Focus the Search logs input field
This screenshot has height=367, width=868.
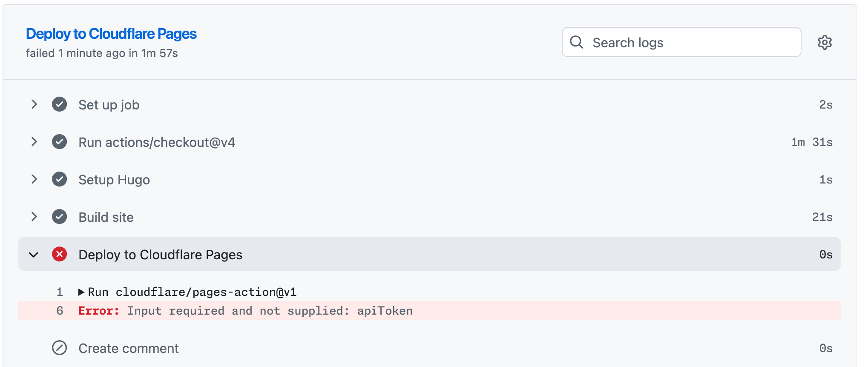681,42
